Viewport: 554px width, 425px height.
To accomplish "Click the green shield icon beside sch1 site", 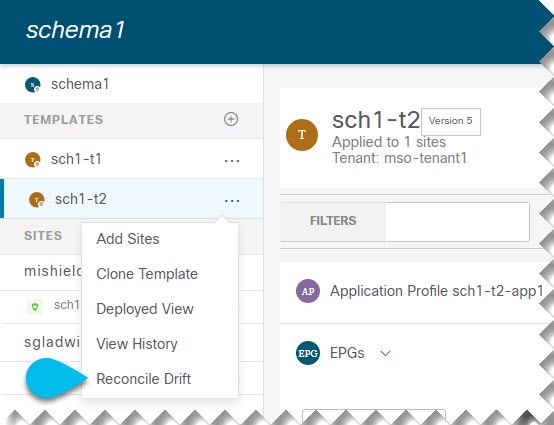I will (35, 307).
